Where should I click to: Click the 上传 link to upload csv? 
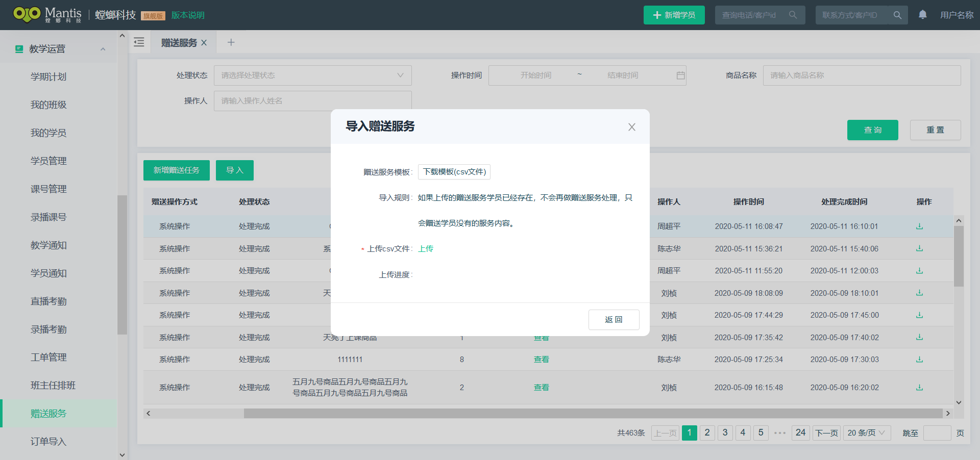[x=426, y=249]
